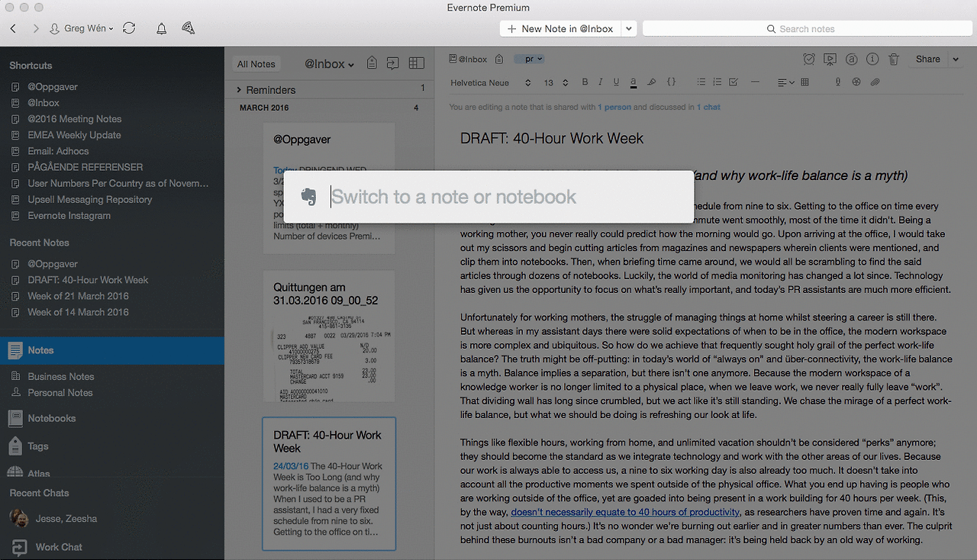Screen dimensions: 977x560
Task: Select Notes in the sidebar
Action: click(112, 350)
